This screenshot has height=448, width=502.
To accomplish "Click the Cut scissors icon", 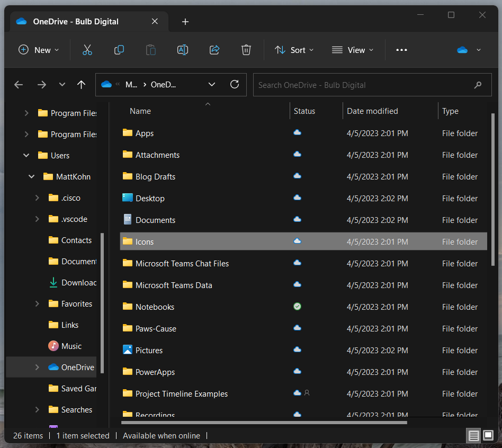I will 87,50.
